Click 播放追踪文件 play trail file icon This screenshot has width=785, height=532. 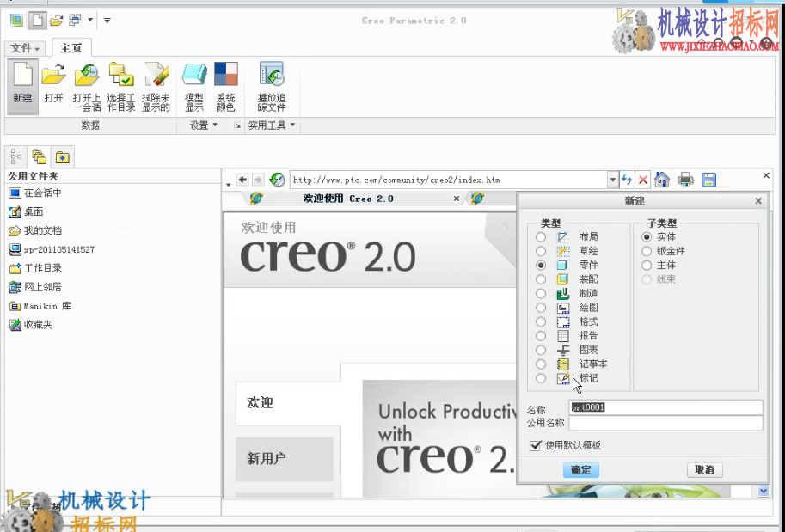pyautogui.click(x=272, y=87)
